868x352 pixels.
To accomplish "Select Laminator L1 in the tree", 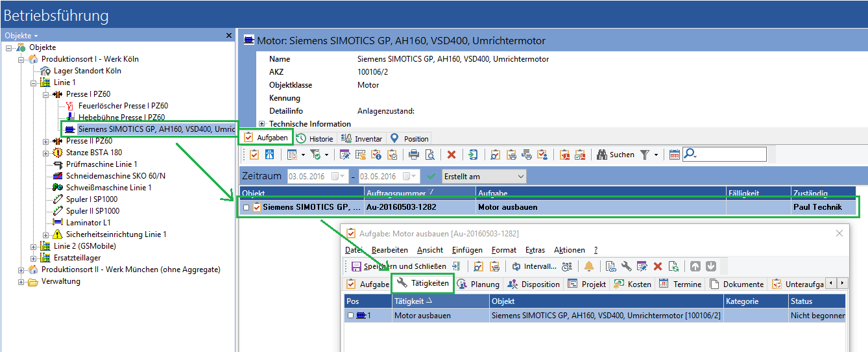I will coord(88,223).
